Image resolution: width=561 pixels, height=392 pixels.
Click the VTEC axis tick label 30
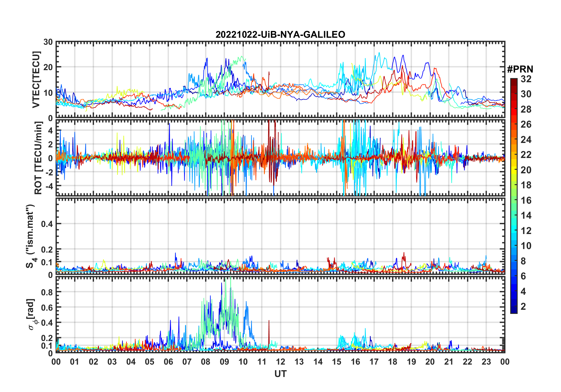tap(48, 42)
